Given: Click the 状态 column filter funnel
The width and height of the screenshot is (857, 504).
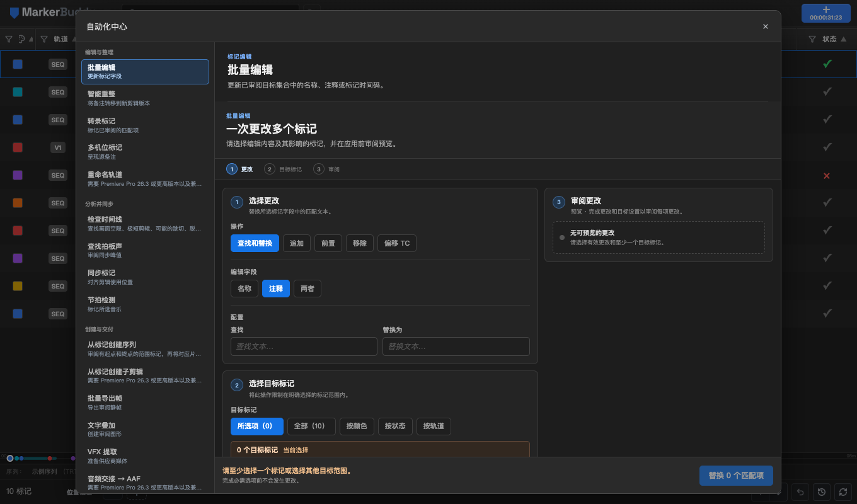Looking at the screenshot, I should coord(812,39).
